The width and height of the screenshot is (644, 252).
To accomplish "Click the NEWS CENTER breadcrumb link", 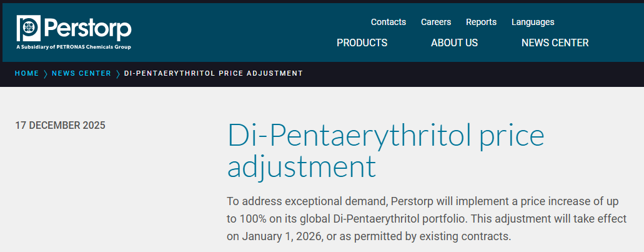I will pos(81,74).
